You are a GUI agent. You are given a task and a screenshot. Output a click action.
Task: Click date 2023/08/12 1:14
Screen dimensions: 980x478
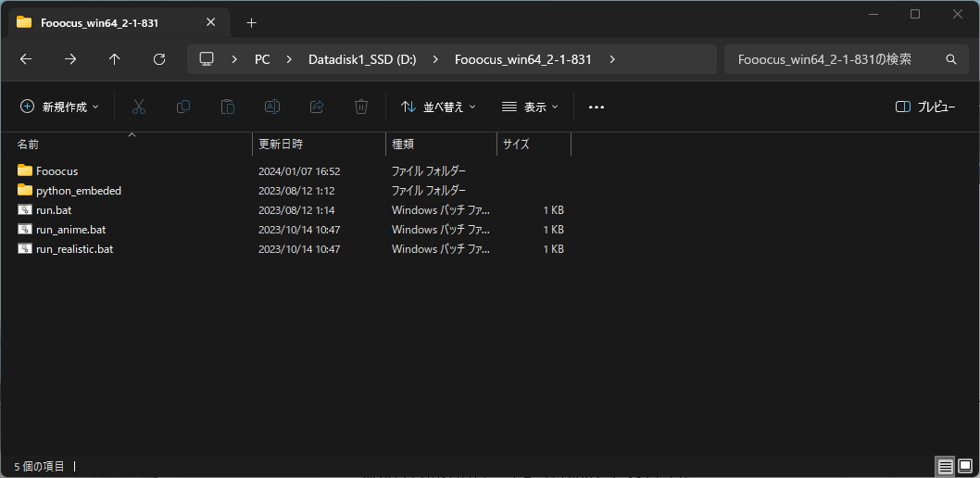(x=297, y=210)
